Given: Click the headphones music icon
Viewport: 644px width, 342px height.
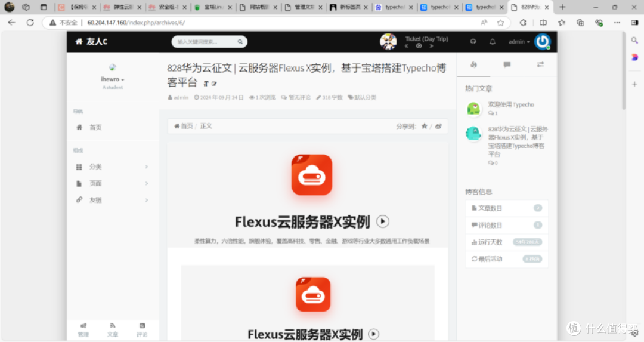Looking at the screenshot, I should [473, 42].
